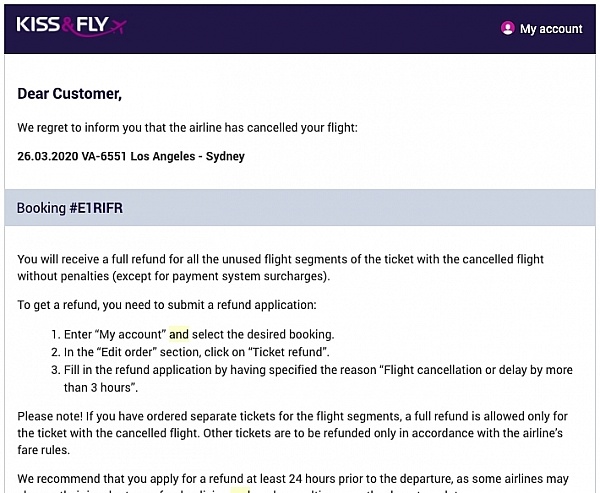Viewport: 600px width, 493px height.
Task: Click the "You will receive a full refund" paragraph
Action: coord(280,268)
